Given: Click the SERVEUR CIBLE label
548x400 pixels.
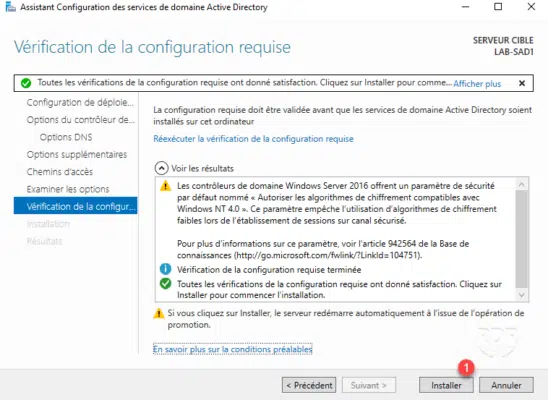Looking at the screenshot, I should [x=503, y=40].
